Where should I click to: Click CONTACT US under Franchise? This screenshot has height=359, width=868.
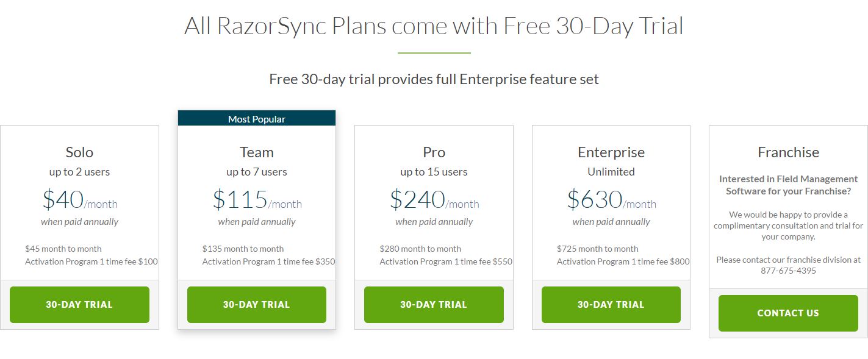click(788, 313)
